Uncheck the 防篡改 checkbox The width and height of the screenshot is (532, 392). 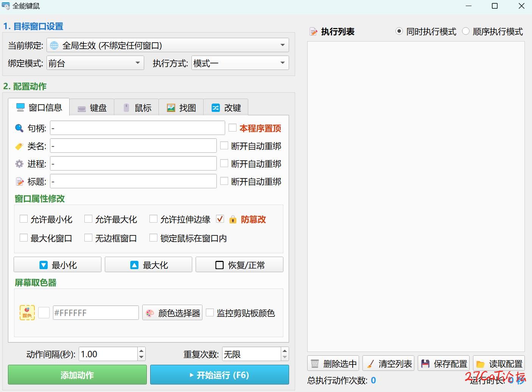pos(220,219)
